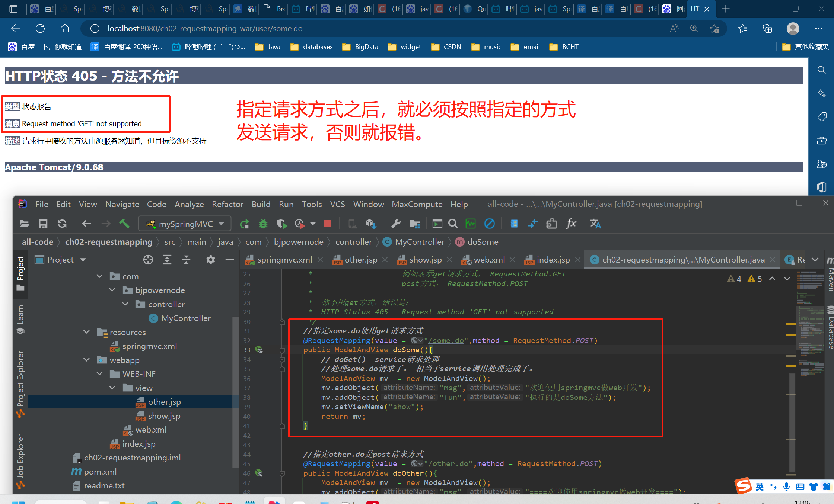The image size is (834, 504).
Task: Toggle the Sogou IME 英 language mode
Action: tap(760, 487)
